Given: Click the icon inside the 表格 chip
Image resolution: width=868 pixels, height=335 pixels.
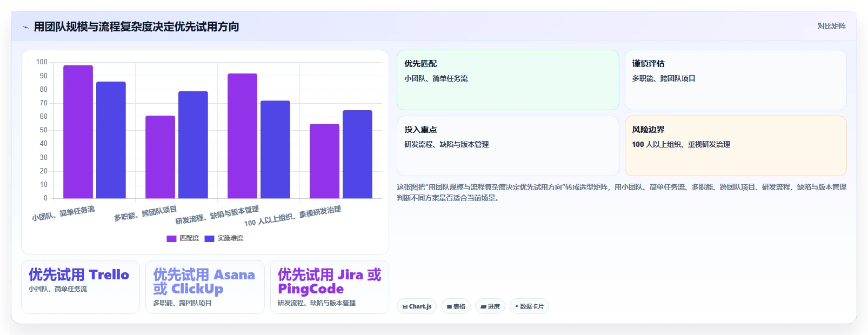Looking at the screenshot, I should coord(449,306).
